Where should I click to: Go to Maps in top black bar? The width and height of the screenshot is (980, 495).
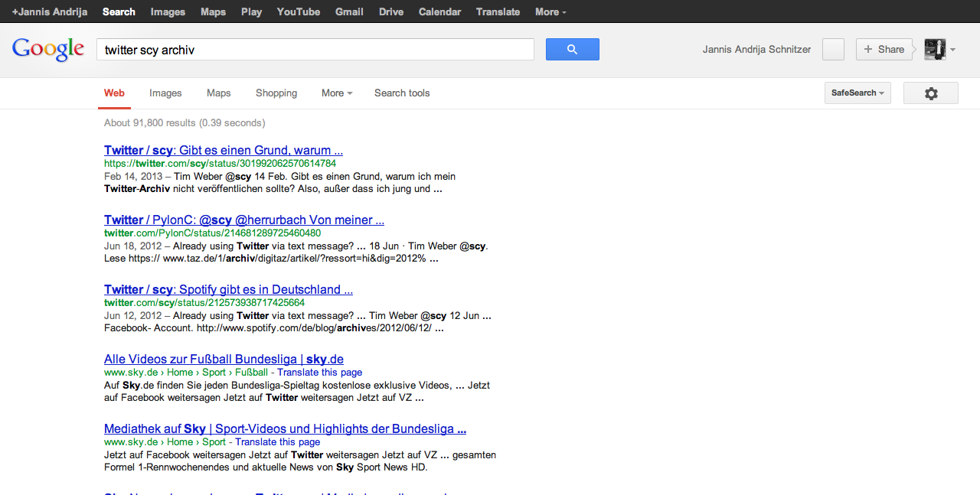click(x=213, y=11)
